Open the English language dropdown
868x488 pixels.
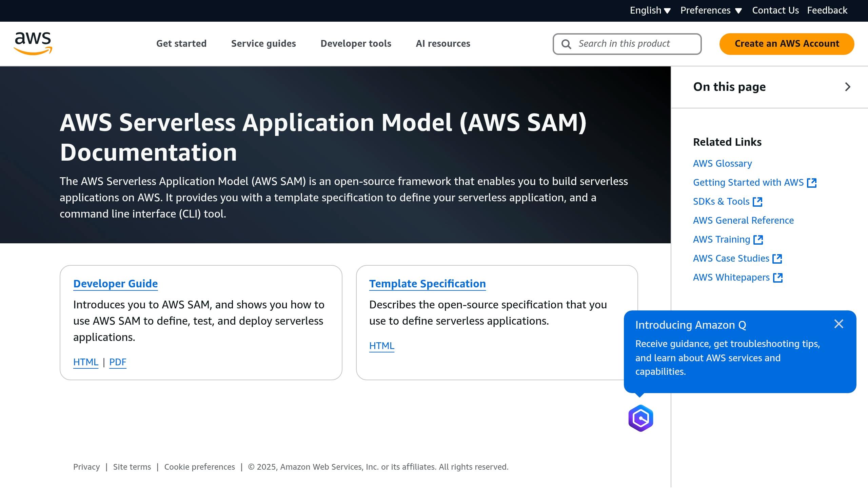click(650, 11)
